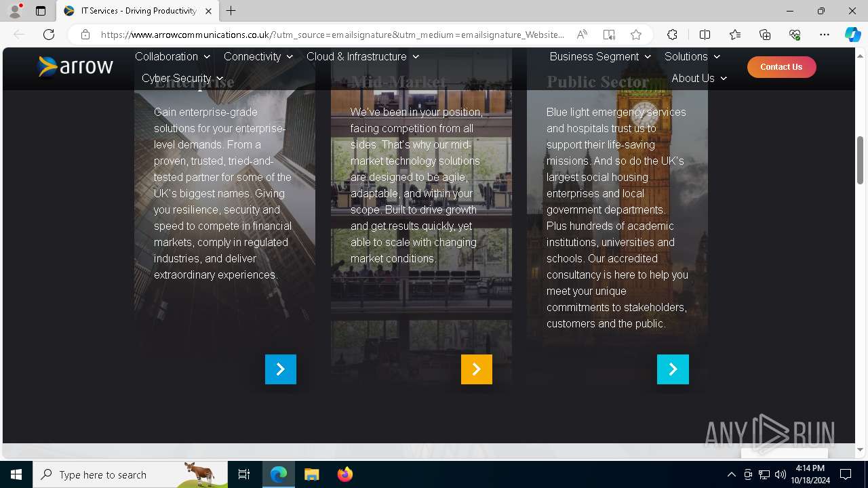Open Tab actions menu icon
The image size is (868, 488).
tap(41, 11)
